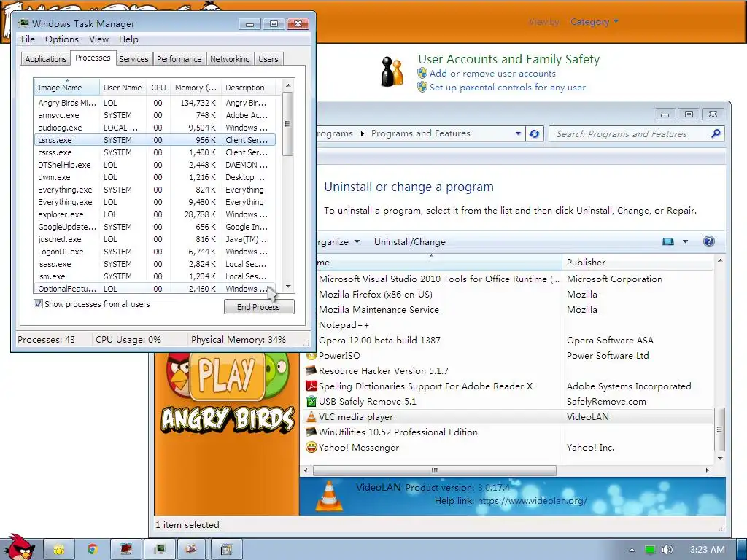Sort processes by Description column
This screenshot has width=747, height=560.
coord(248,87)
